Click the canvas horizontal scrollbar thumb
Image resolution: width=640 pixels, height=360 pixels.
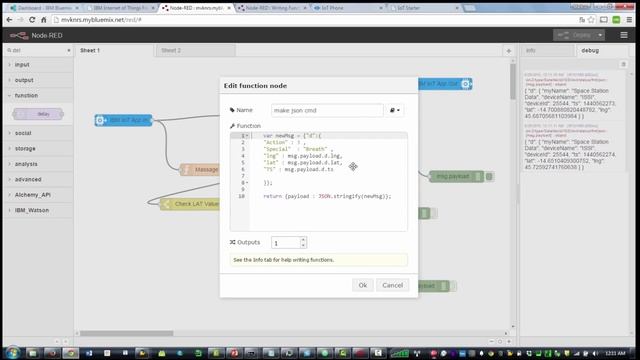coord(127,333)
